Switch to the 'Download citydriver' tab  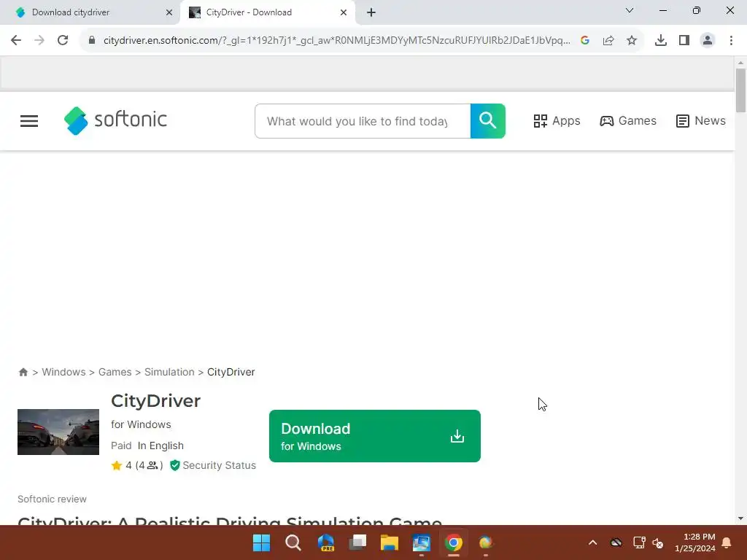[x=90, y=12]
